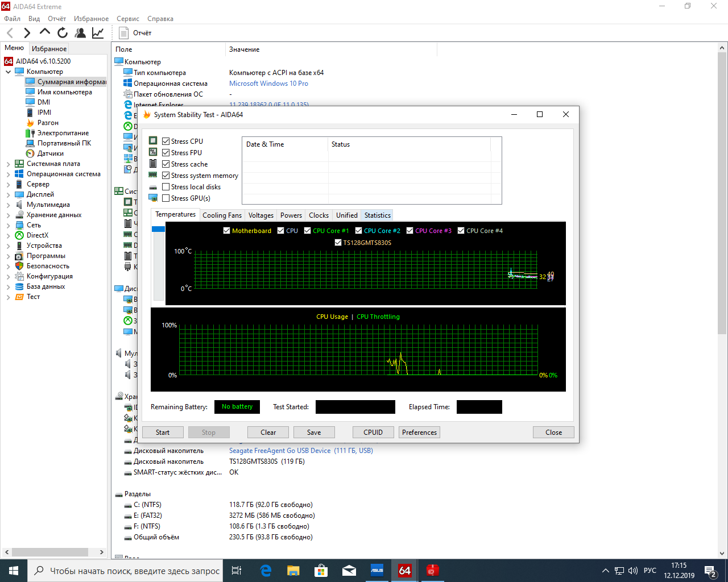The height and width of the screenshot is (582, 728).
Task: Switch to Избранное sidebar tab
Action: point(49,49)
